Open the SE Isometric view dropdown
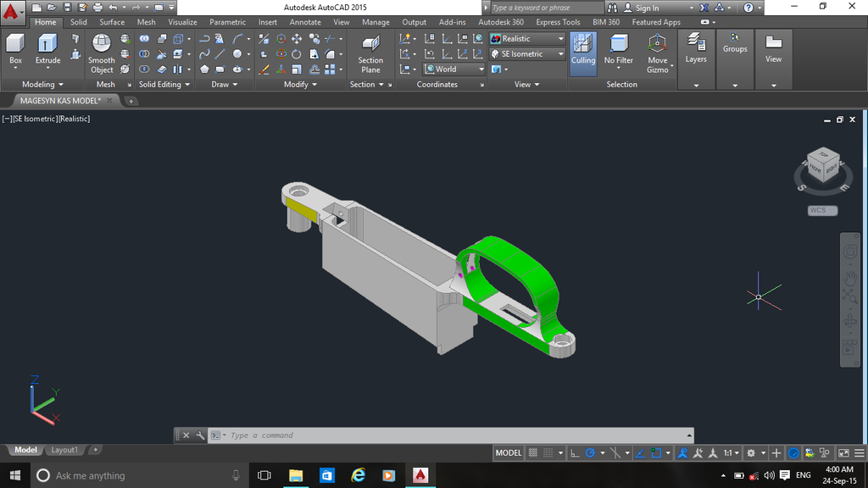 tap(527, 53)
